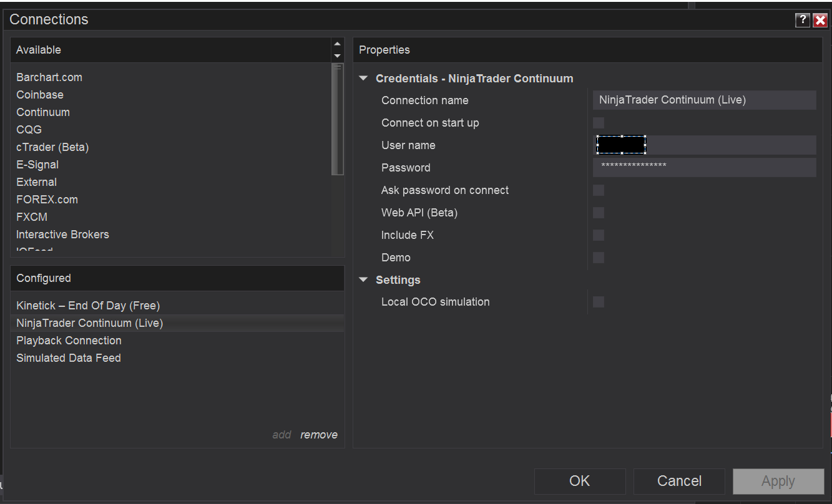Click the Password field

click(x=705, y=168)
